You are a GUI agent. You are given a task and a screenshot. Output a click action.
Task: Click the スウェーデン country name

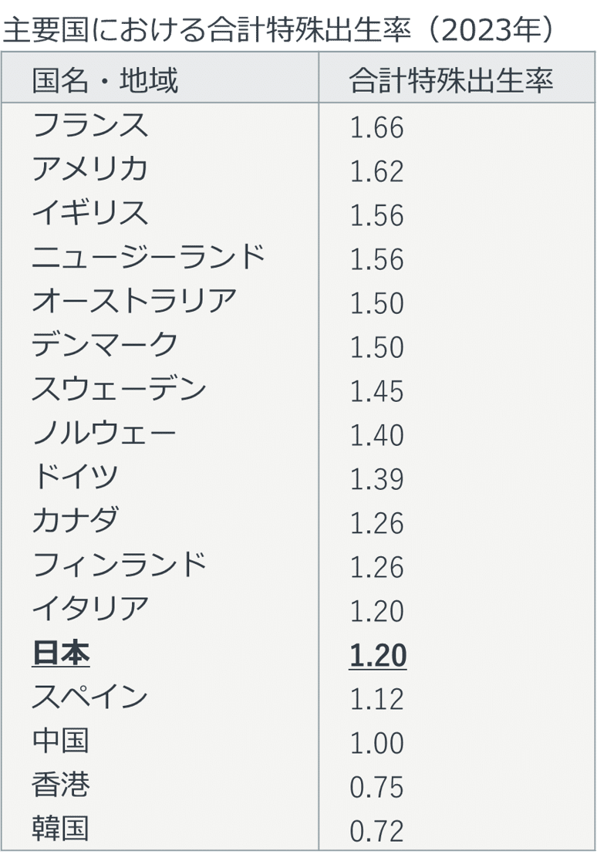click(120, 388)
